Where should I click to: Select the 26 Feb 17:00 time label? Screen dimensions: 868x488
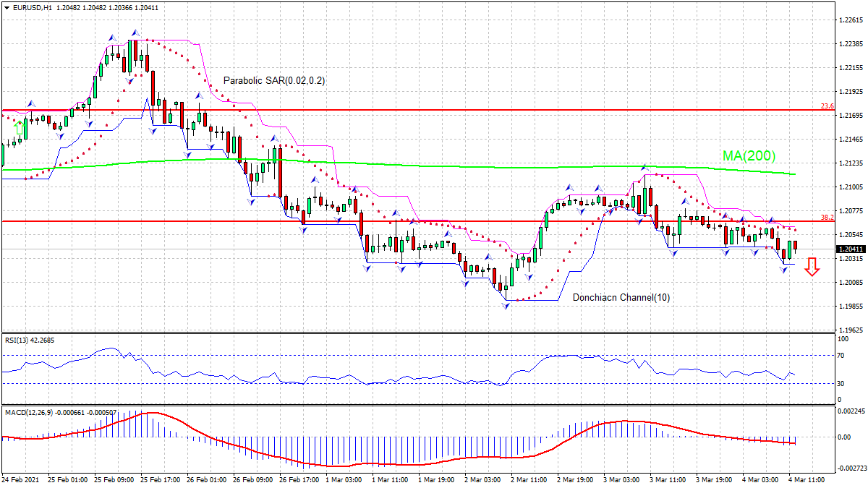point(299,479)
